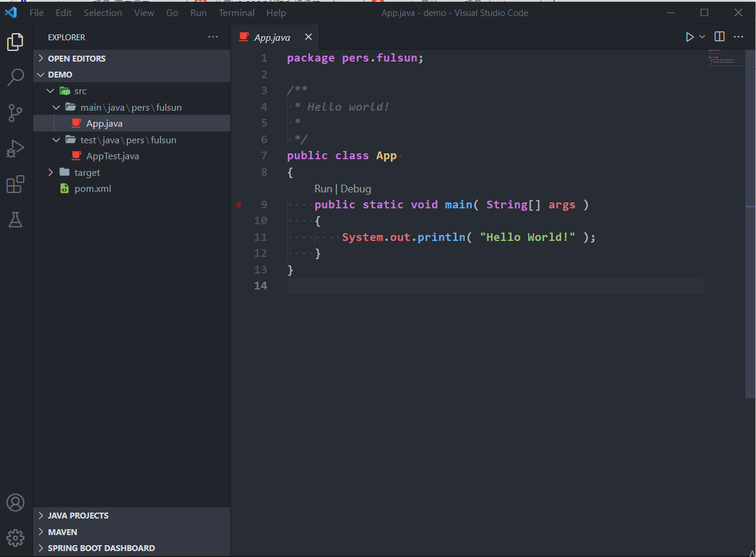Expand the JAVA PROJECTS section
Viewport: 756px width, 557px height.
click(x=78, y=516)
